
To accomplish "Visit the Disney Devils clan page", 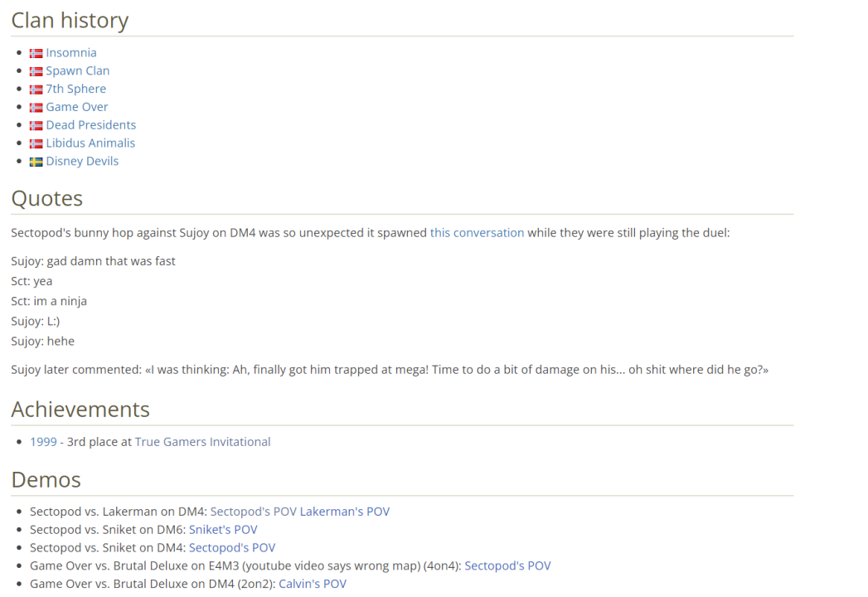I will pos(82,162).
